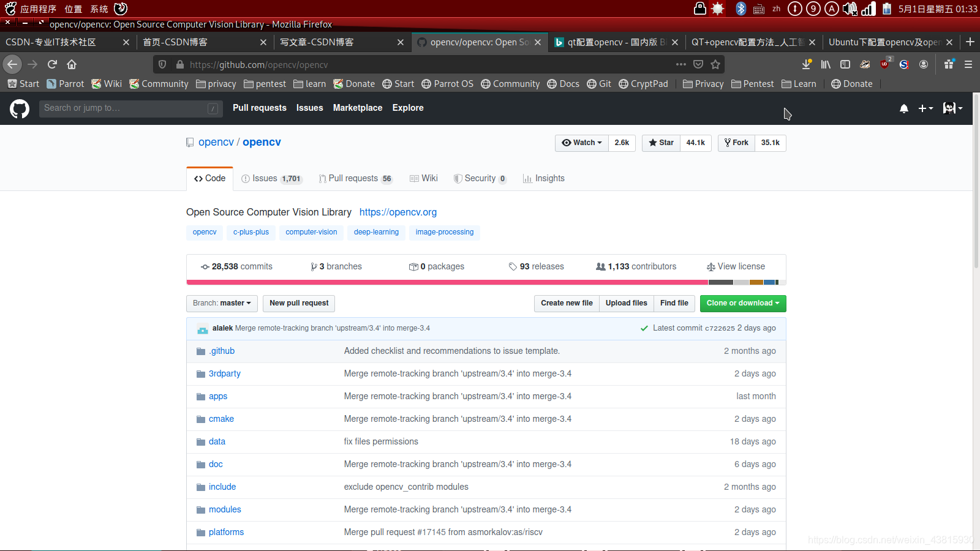
Task: Open the CryptPad bookmark
Action: [643, 84]
